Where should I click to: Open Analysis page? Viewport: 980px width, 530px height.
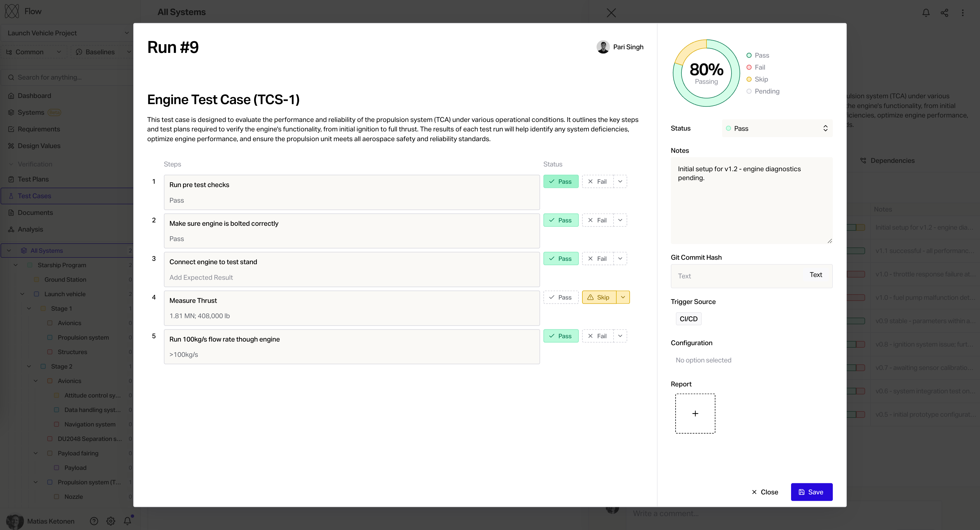[x=30, y=229]
